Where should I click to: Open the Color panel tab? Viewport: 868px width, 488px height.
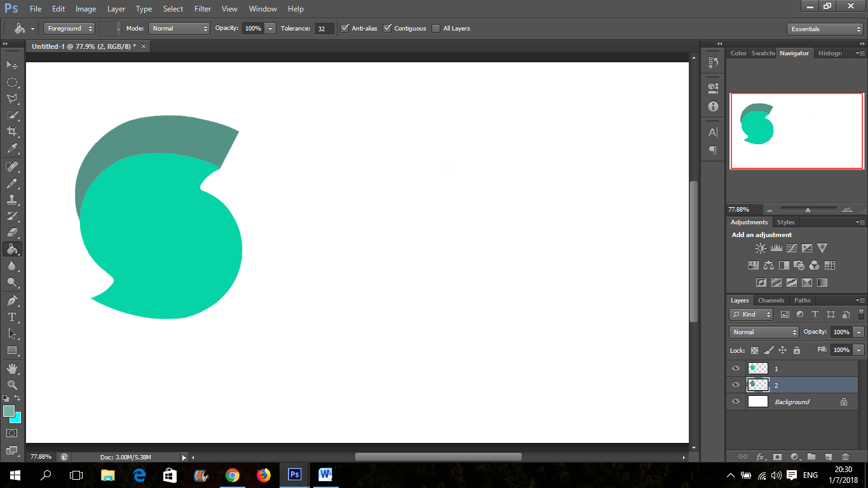tap(738, 53)
